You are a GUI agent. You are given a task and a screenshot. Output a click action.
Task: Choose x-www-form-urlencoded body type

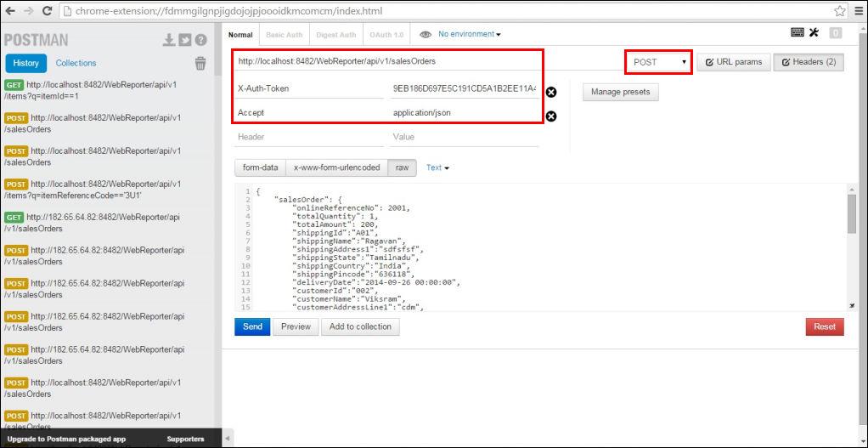[336, 167]
